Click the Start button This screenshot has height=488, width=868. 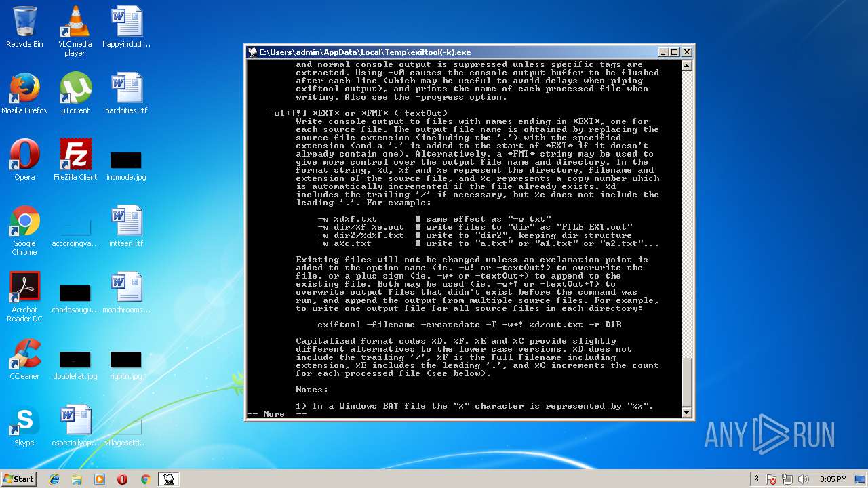[x=19, y=479]
